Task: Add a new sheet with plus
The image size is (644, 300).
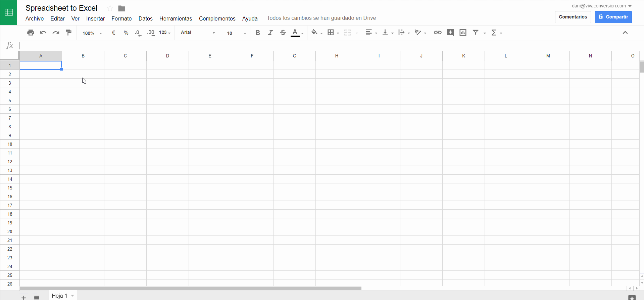Action: (23, 298)
